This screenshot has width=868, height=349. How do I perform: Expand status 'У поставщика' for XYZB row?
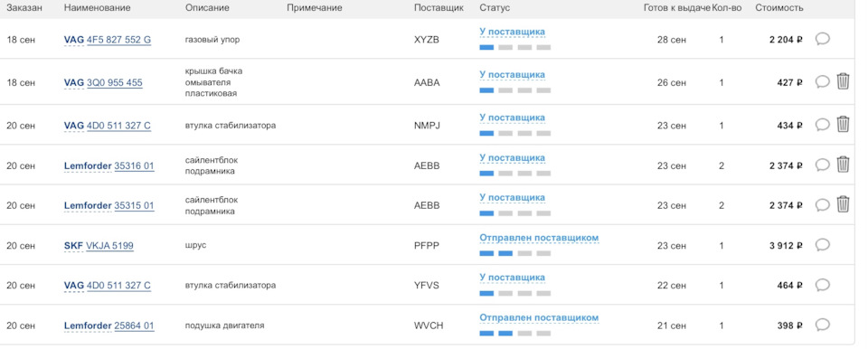pos(512,33)
